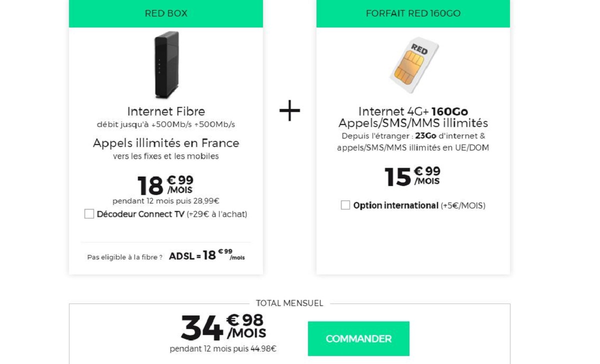Screen dimensions: 600x364
Task: Click the TOTAL MENSUEL label
Action: click(290, 303)
